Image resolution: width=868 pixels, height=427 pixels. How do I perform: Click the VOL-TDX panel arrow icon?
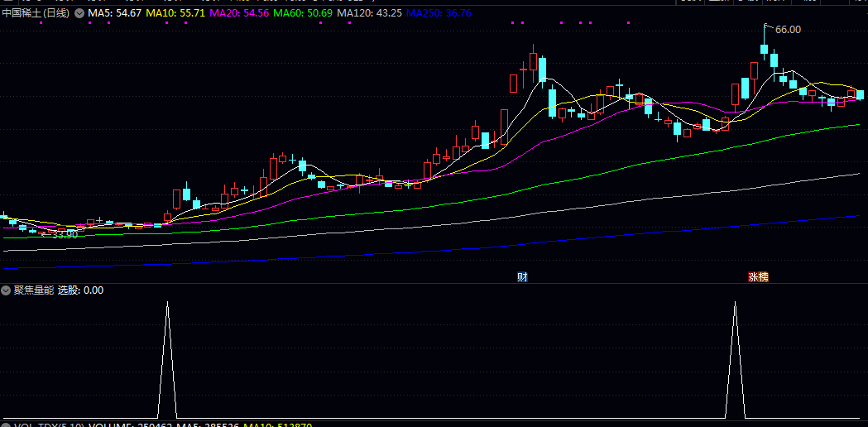point(6,425)
